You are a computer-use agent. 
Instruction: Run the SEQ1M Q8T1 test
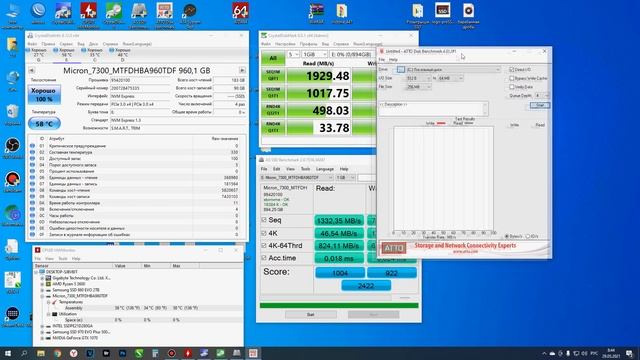[x=273, y=76]
